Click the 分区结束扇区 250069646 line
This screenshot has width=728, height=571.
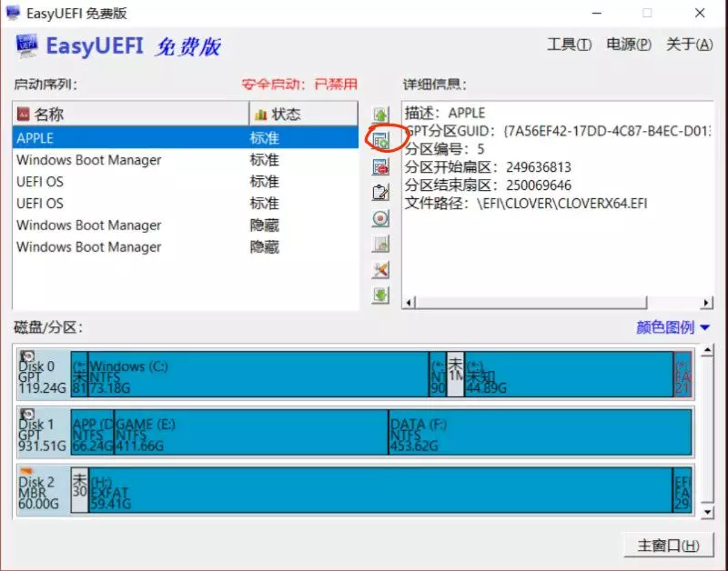pyautogui.click(x=488, y=185)
